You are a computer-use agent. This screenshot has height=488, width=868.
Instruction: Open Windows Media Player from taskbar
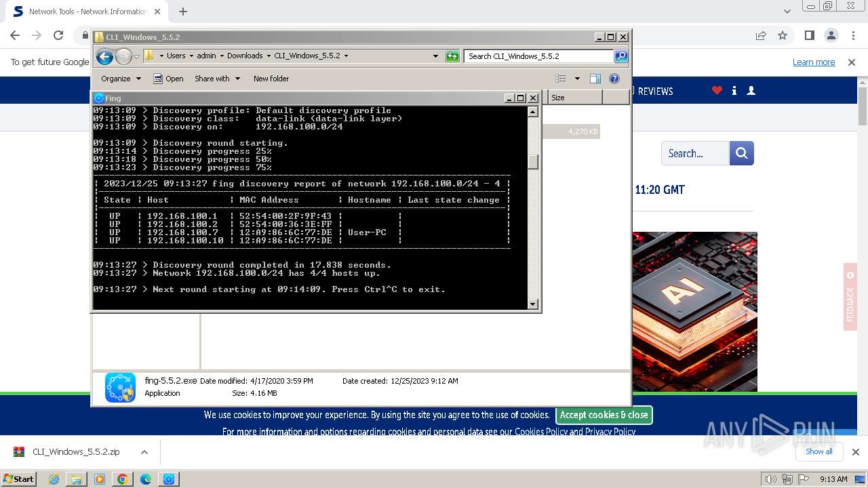pyautogui.click(x=100, y=479)
